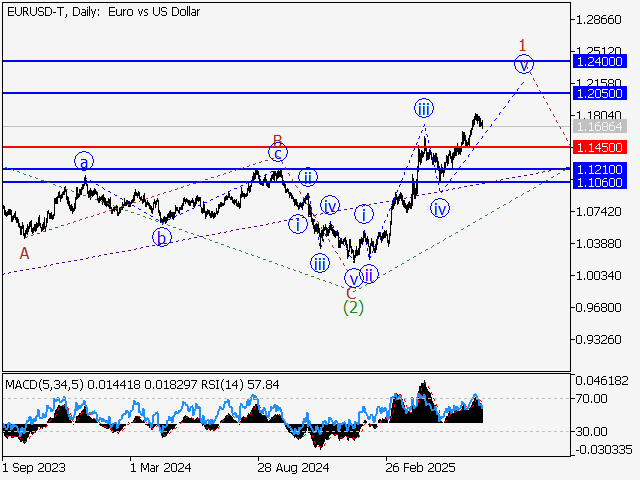Click the circled wave 'b' label
The height and width of the screenshot is (480, 640).
[162, 237]
